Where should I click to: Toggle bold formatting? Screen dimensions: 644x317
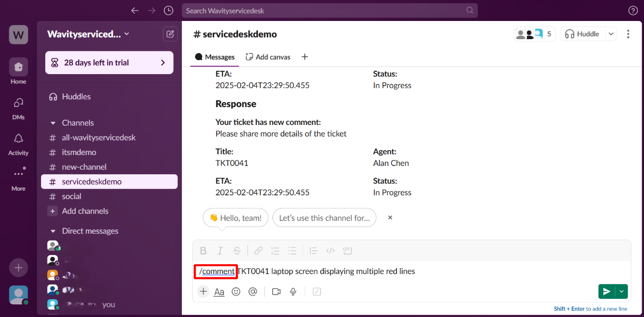click(203, 251)
